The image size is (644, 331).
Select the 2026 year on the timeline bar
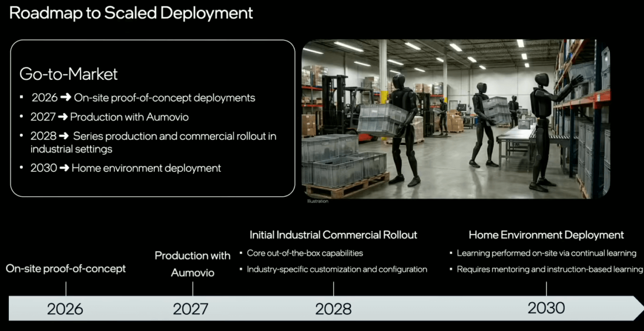point(65,309)
